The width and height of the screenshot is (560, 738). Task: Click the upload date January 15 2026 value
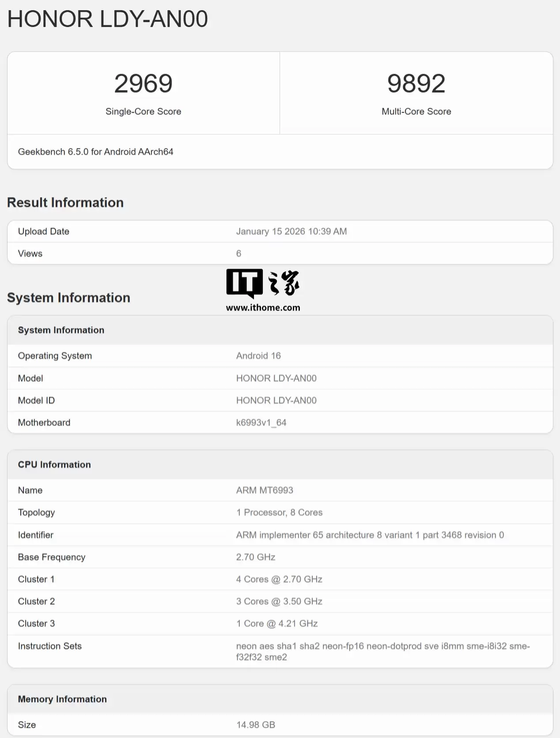291,232
